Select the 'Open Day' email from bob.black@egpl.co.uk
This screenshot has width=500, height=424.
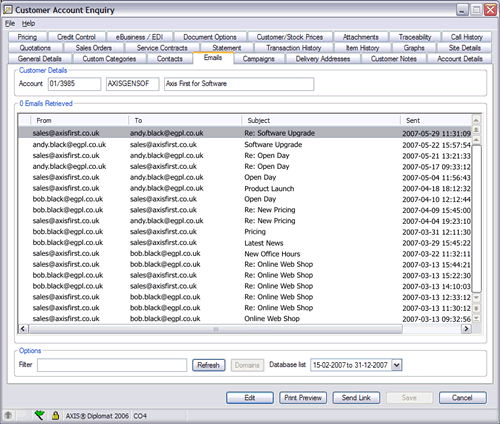pyautogui.click(x=245, y=199)
